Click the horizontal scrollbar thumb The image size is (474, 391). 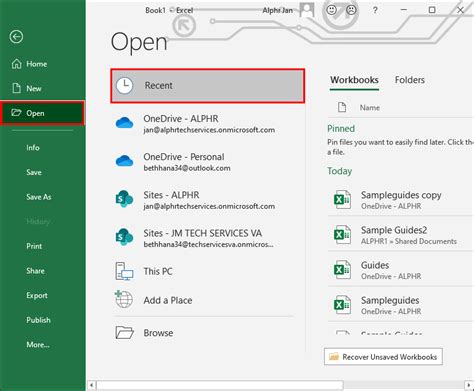220,385
